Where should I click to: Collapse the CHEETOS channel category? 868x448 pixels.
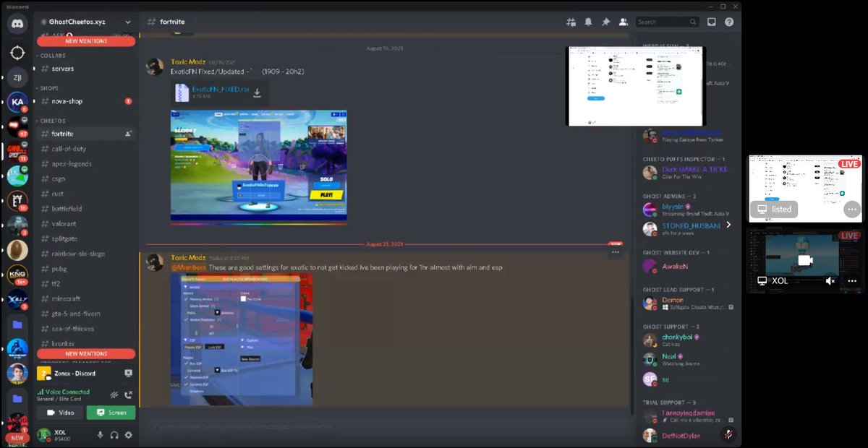pyautogui.click(x=52, y=121)
